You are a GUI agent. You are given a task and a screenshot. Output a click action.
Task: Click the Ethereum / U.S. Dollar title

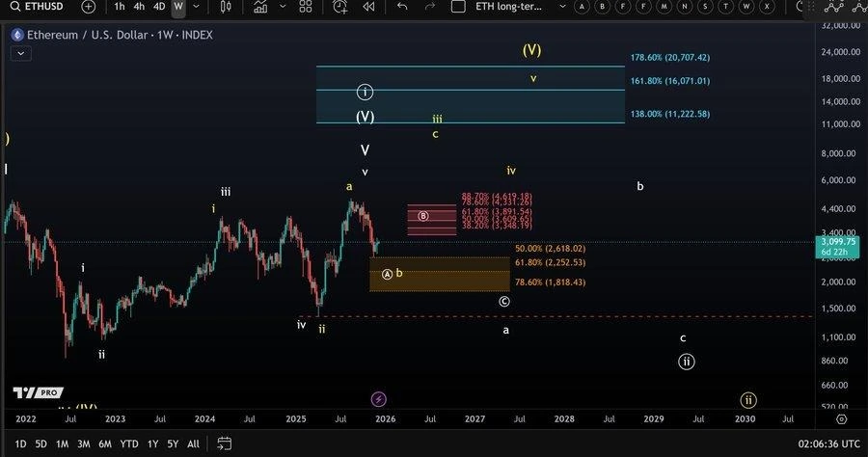(88, 35)
